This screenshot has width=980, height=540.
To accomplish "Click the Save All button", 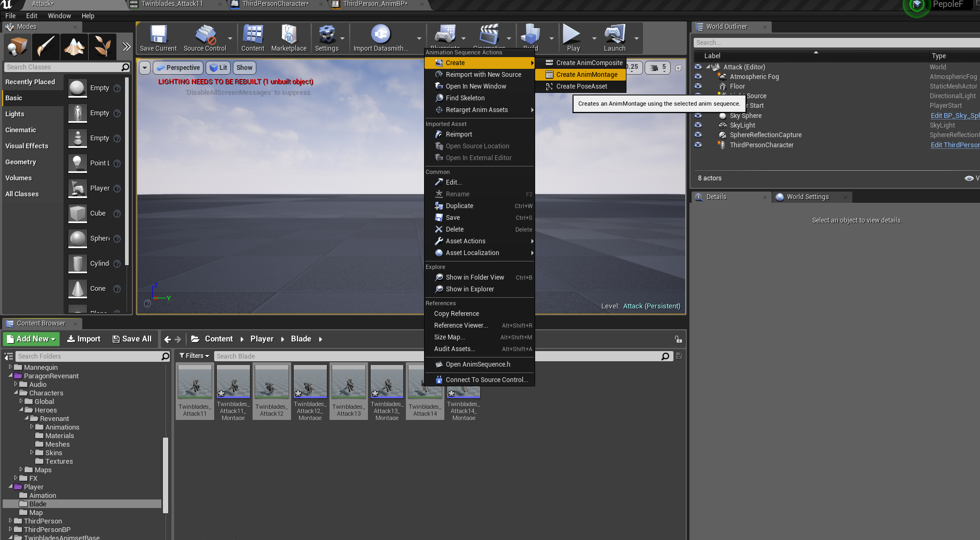I will [x=132, y=339].
